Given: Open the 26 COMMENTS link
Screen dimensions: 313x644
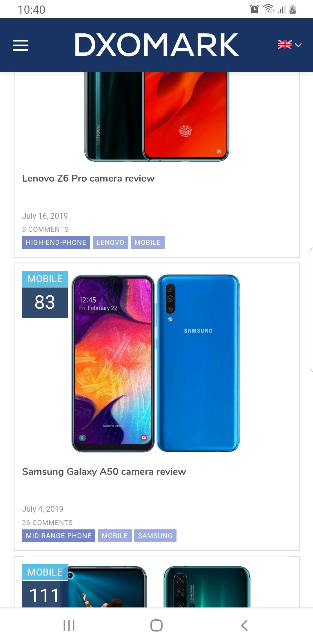Looking at the screenshot, I should (48, 523).
